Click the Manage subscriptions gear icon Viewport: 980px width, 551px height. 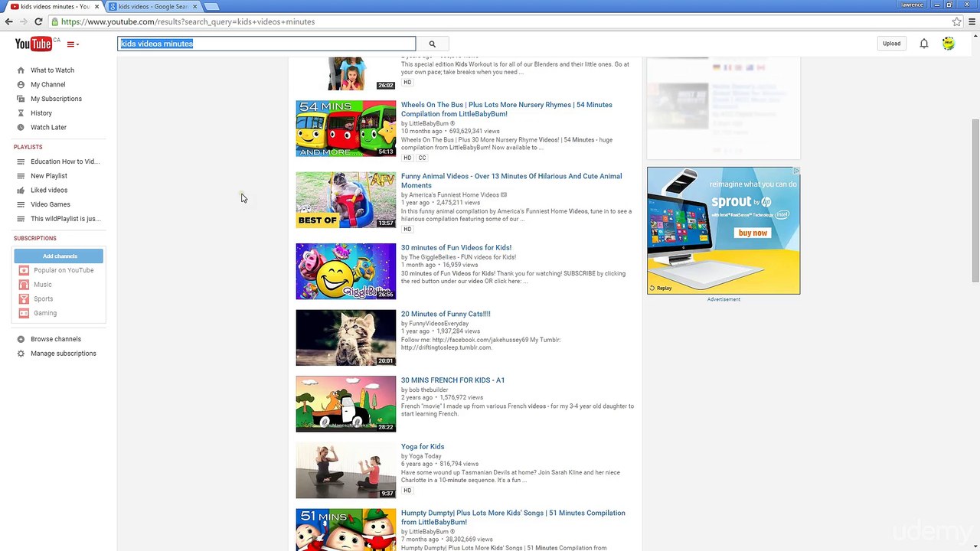pyautogui.click(x=21, y=354)
